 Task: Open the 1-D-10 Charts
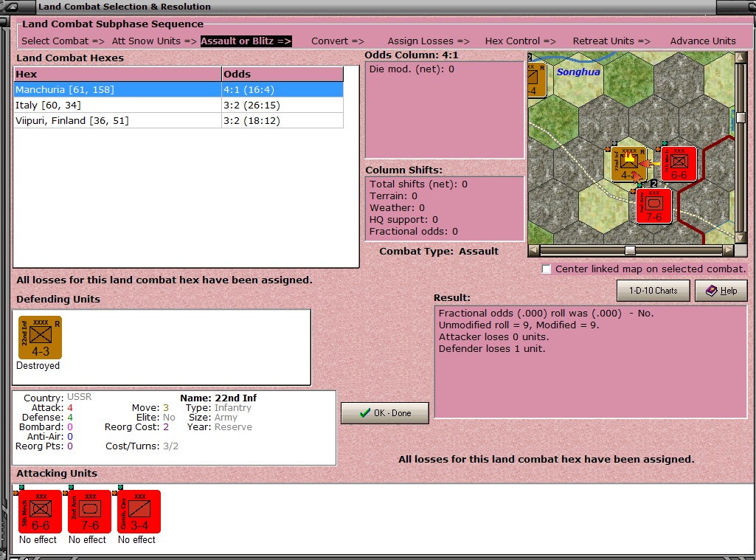pyautogui.click(x=653, y=291)
